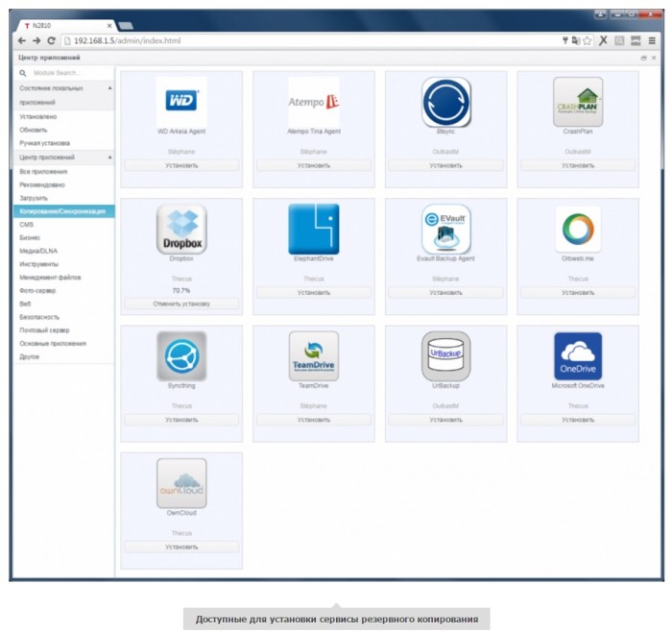Collapse the App Center sidebar section
Viewport: 672px width, 633px height.
tap(110, 158)
